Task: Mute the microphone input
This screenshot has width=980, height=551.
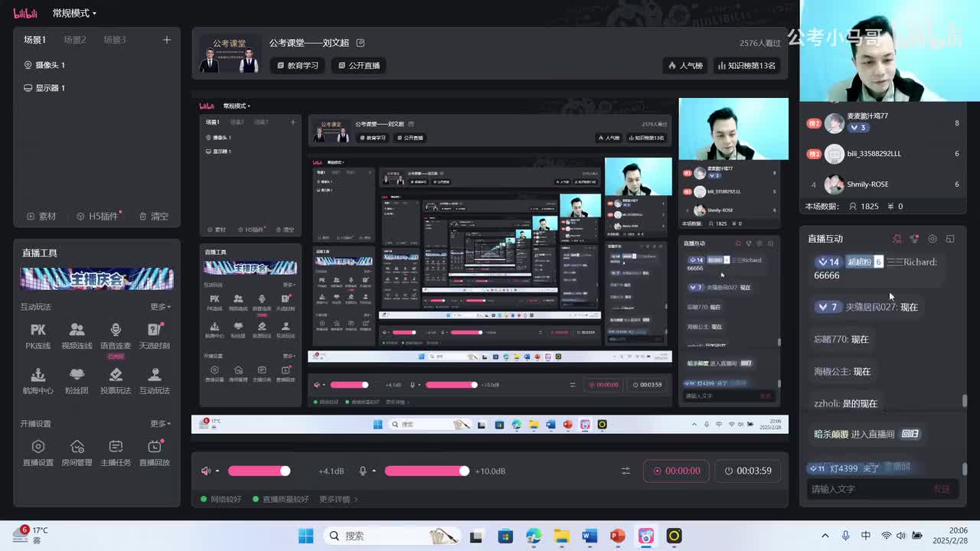Action: (363, 471)
